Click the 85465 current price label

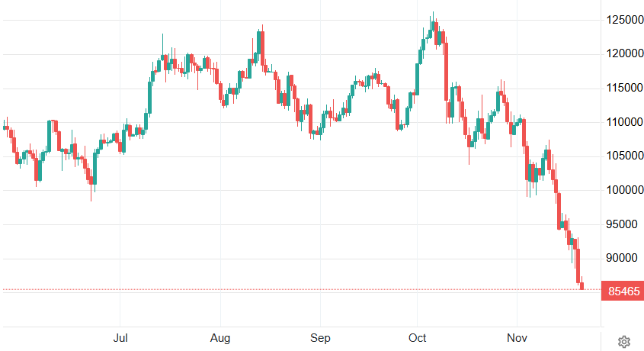point(622,290)
